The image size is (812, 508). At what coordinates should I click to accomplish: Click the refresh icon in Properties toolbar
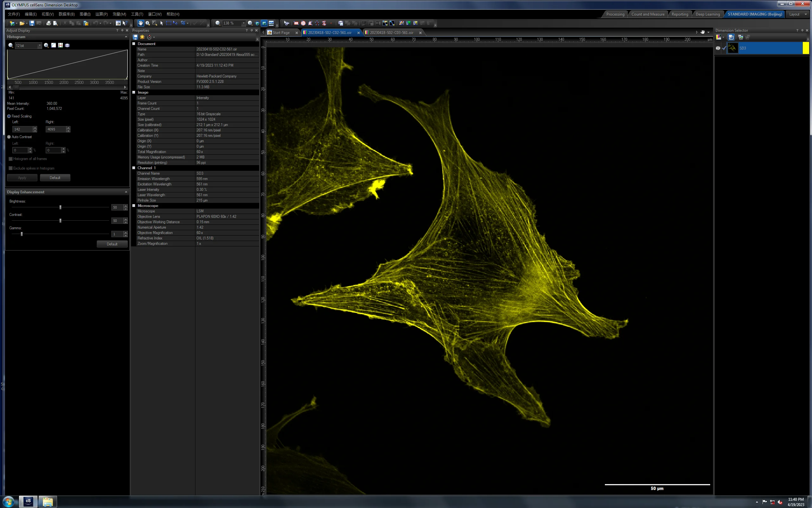coord(149,37)
